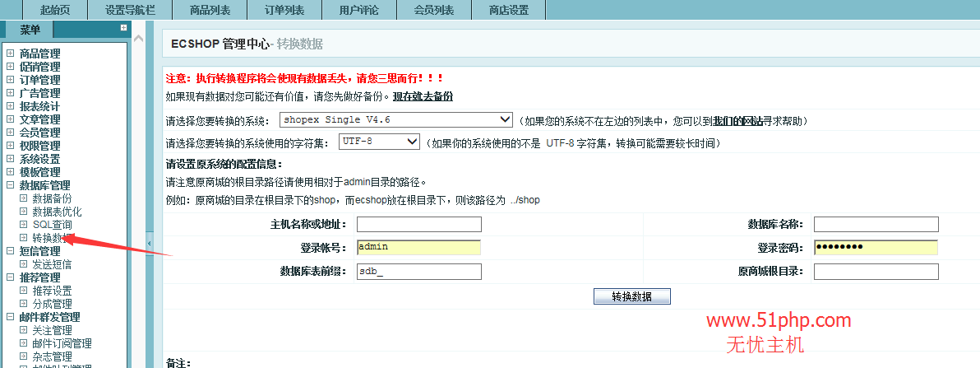Click the 主机名称或地址 input field
The image size is (980, 368).
pos(419,224)
